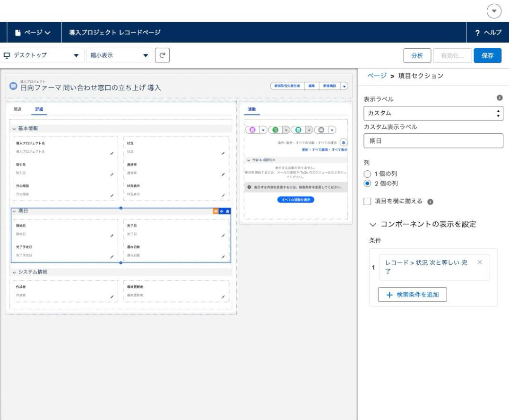Click the 編集 button in record header
Screen dimensions: 509x420
(311, 86)
